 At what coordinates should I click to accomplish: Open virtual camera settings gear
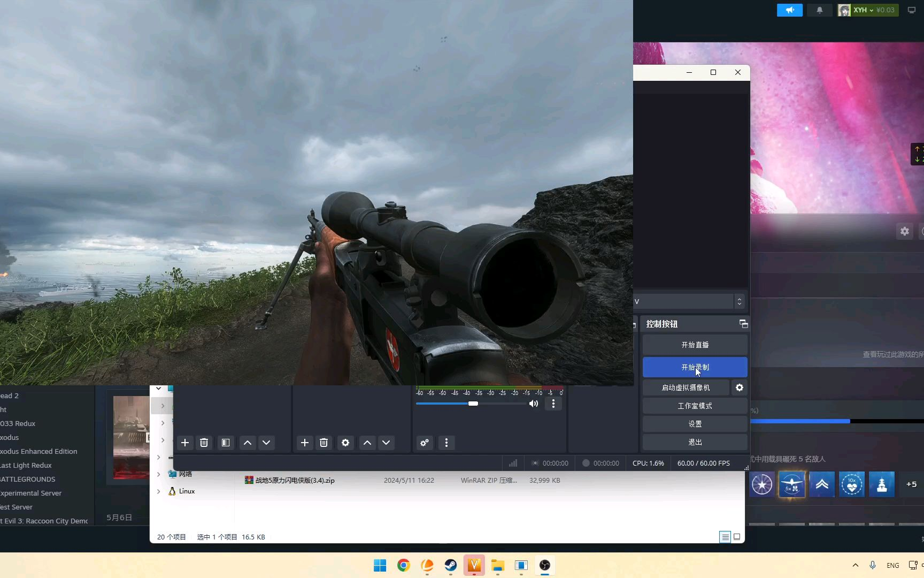pos(740,387)
